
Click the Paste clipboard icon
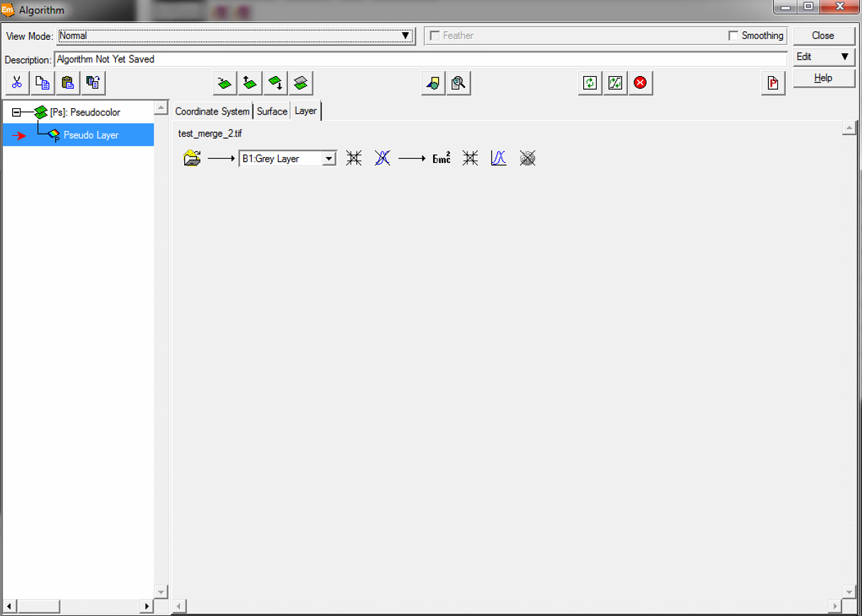pos(68,83)
